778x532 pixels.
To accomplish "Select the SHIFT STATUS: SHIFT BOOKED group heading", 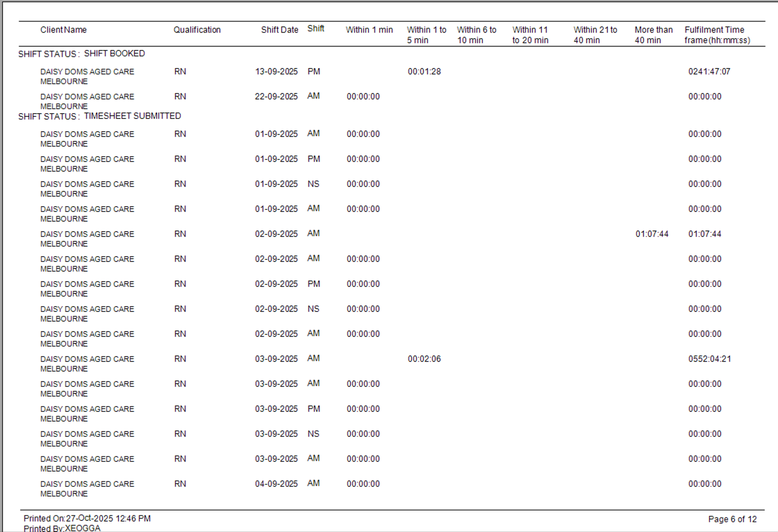I will click(81, 53).
